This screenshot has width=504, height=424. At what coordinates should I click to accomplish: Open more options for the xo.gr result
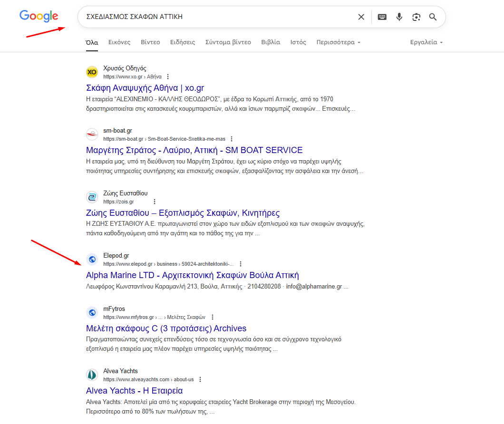168,77
